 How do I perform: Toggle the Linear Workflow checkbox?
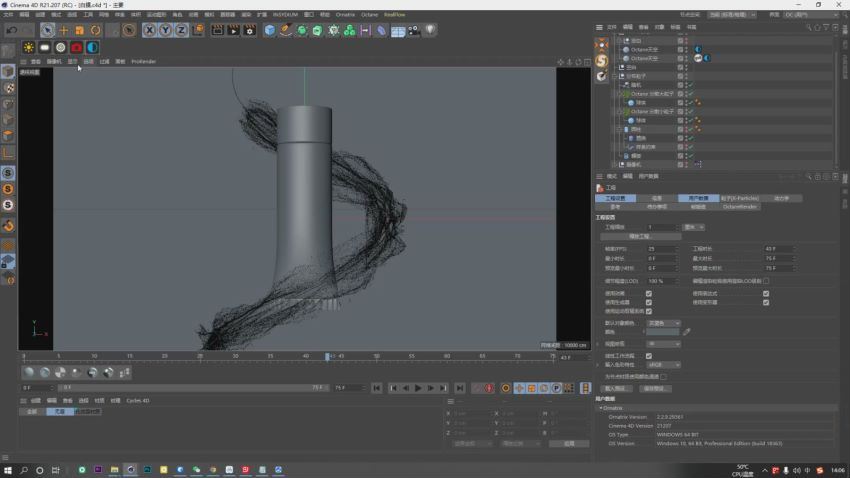(x=649, y=356)
